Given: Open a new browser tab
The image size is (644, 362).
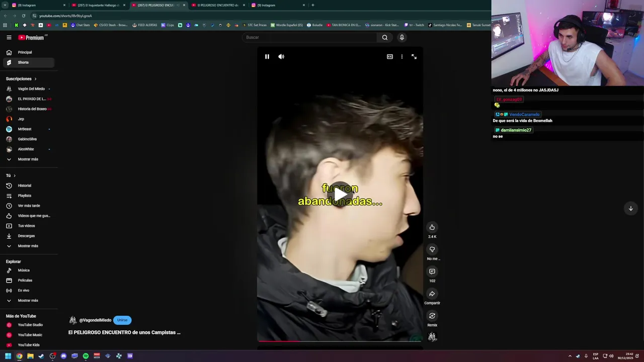Looking at the screenshot, I should coord(313,5).
